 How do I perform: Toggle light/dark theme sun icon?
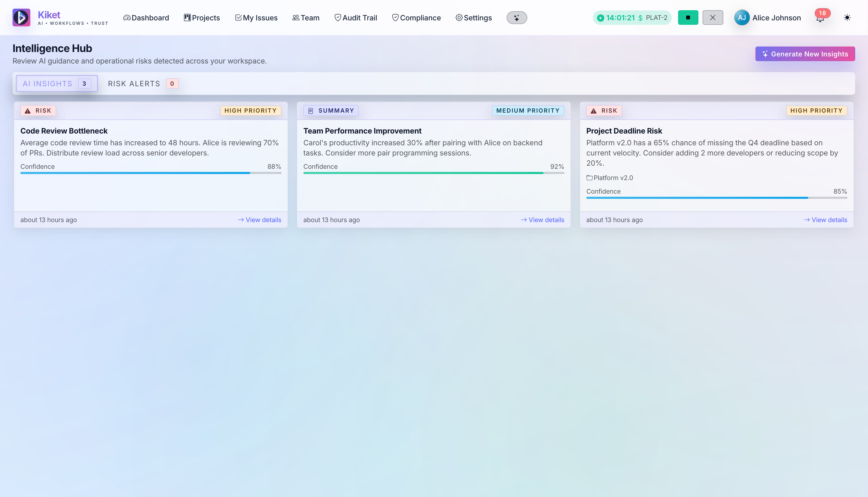[847, 18]
